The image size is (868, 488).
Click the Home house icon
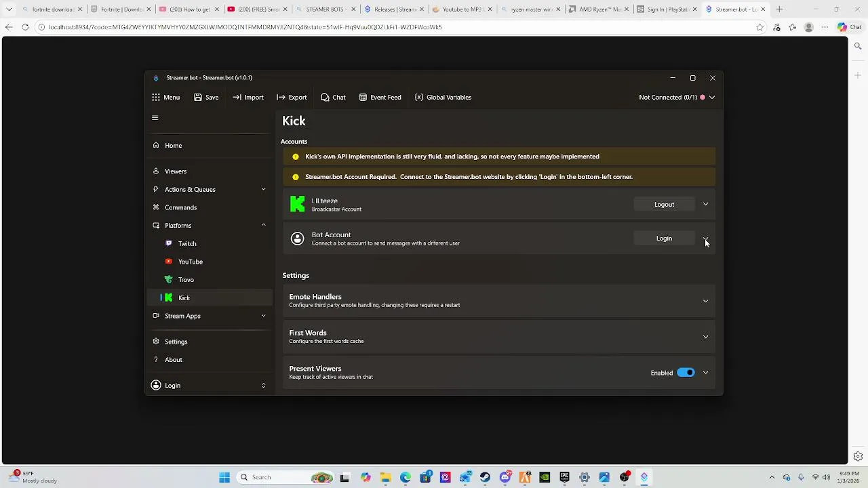(156, 146)
